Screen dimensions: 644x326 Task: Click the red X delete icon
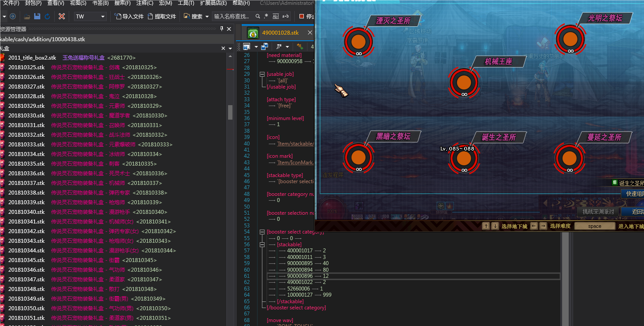[62, 16]
